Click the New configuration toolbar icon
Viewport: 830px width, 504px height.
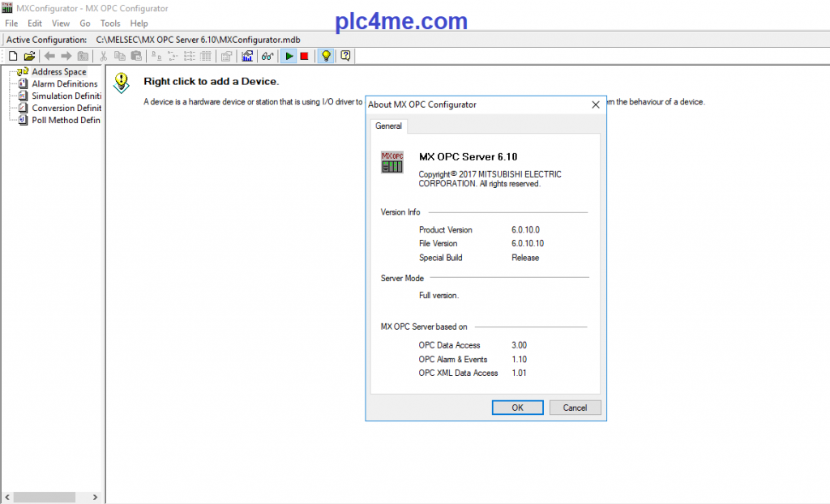pos(12,56)
